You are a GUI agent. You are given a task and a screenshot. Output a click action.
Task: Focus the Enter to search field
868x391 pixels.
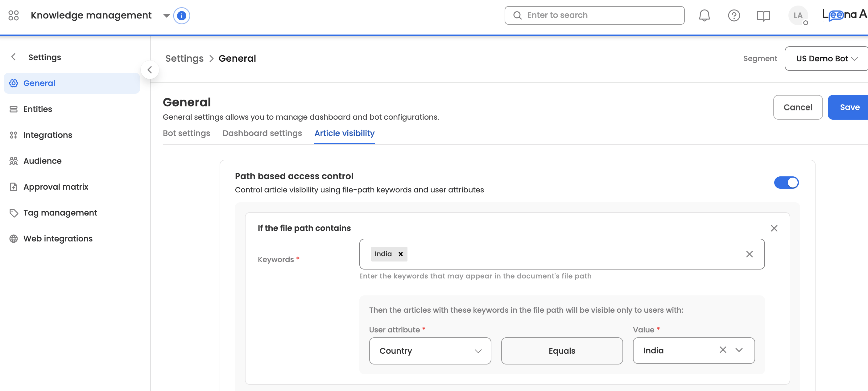point(594,15)
